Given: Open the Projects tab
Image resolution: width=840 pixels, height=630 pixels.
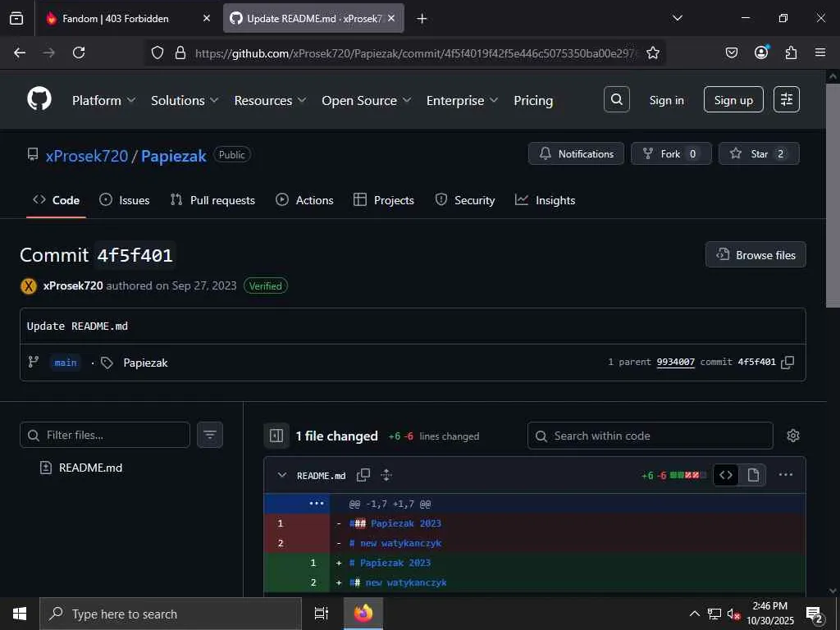Looking at the screenshot, I should pyautogui.click(x=384, y=200).
